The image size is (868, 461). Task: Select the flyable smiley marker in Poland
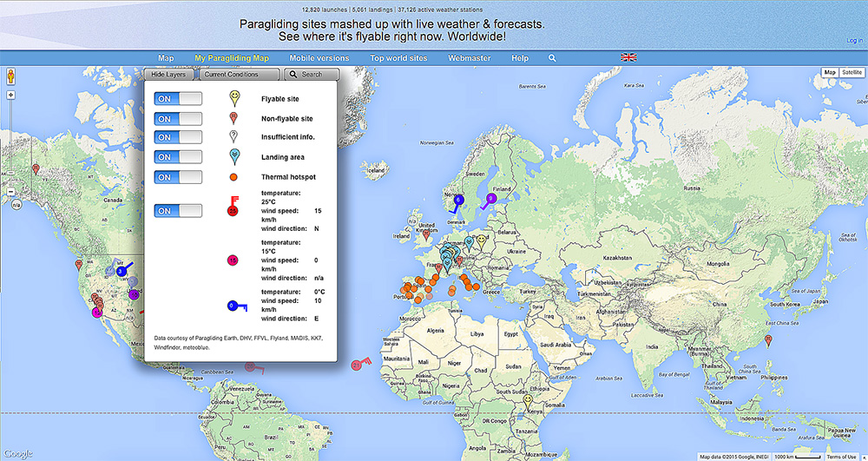[482, 240]
